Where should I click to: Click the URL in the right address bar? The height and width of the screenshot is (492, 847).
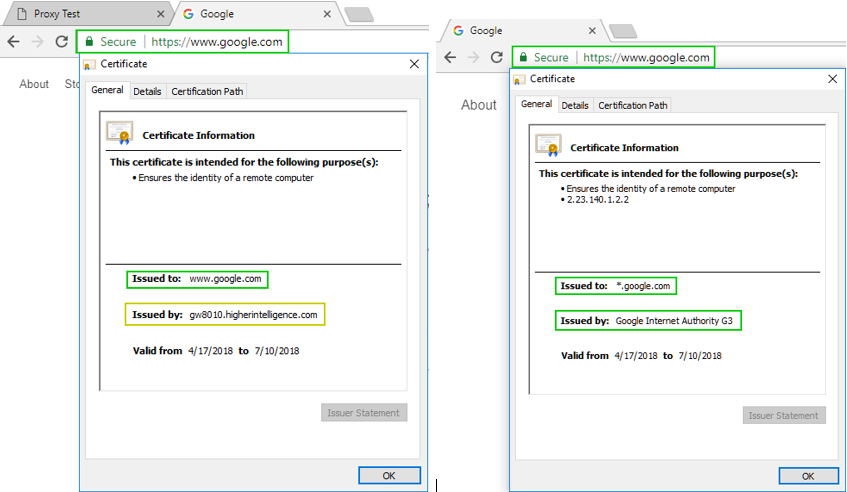[646, 58]
